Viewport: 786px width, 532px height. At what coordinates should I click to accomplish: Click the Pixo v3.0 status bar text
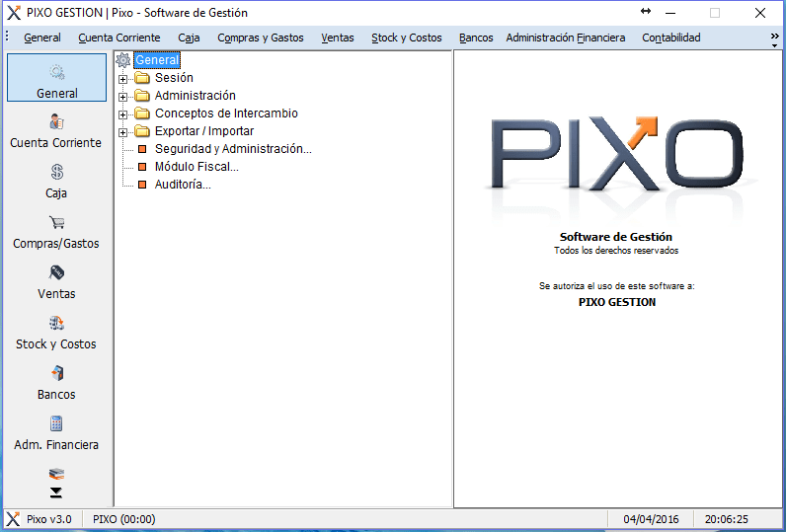click(49, 519)
